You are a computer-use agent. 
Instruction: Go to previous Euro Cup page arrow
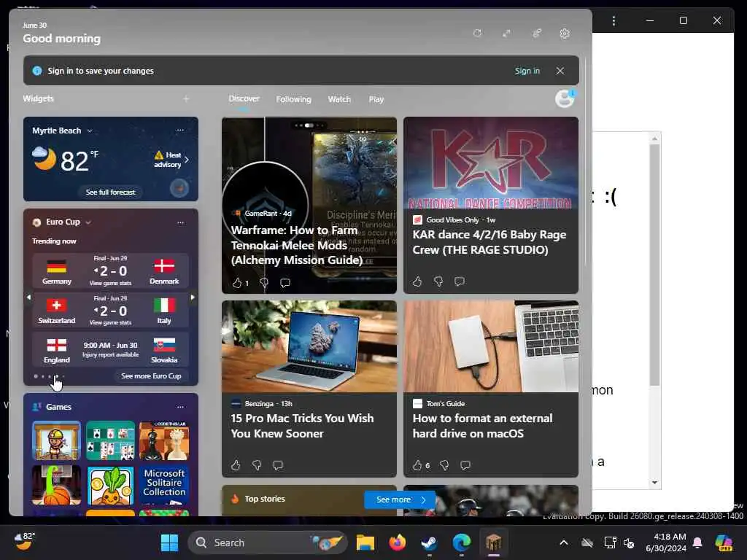pos(28,297)
